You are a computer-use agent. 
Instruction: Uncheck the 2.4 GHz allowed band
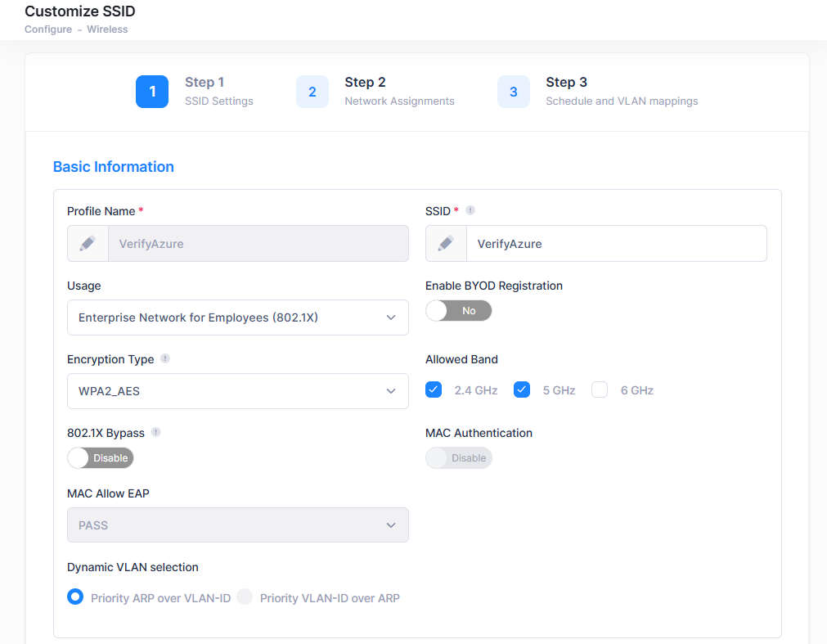pyautogui.click(x=434, y=390)
